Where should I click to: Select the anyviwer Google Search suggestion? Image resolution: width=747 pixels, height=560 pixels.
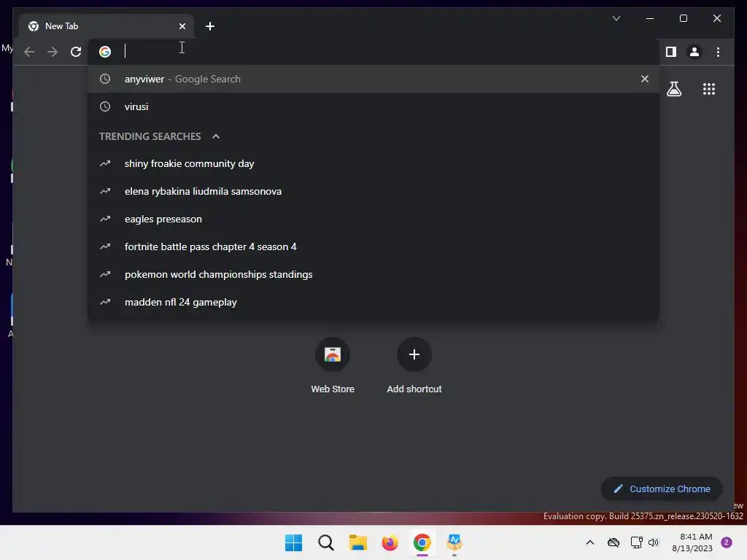373,79
